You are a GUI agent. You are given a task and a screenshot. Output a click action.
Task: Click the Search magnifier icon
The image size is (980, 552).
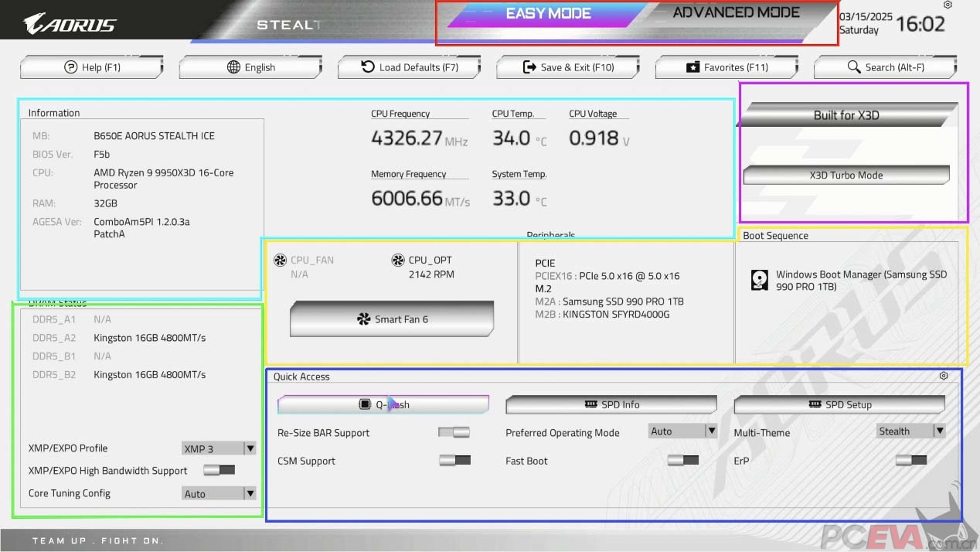click(854, 67)
